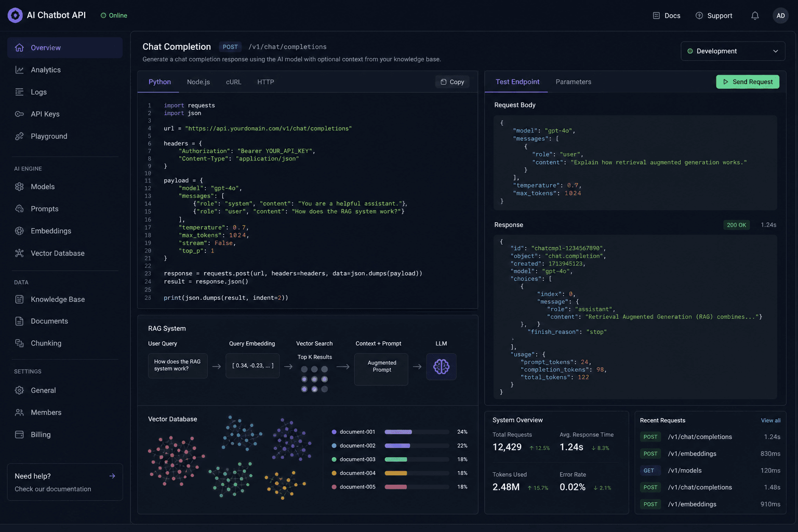Image resolution: width=798 pixels, height=532 pixels.
Task: Select the GET /v1/models request row
Action: (710, 471)
